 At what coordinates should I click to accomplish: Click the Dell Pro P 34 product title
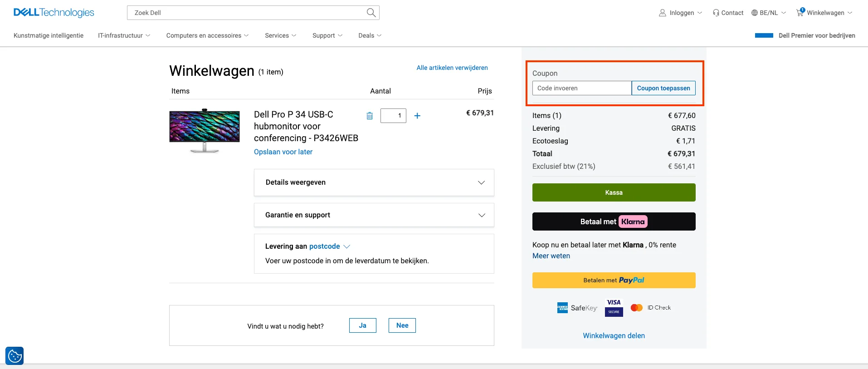click(306, 126)
